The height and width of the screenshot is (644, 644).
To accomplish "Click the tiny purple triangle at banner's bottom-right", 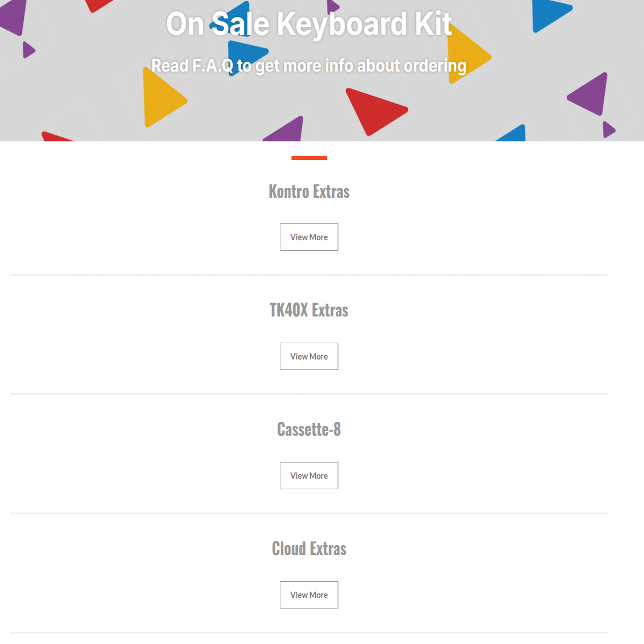I will [608, 129].
